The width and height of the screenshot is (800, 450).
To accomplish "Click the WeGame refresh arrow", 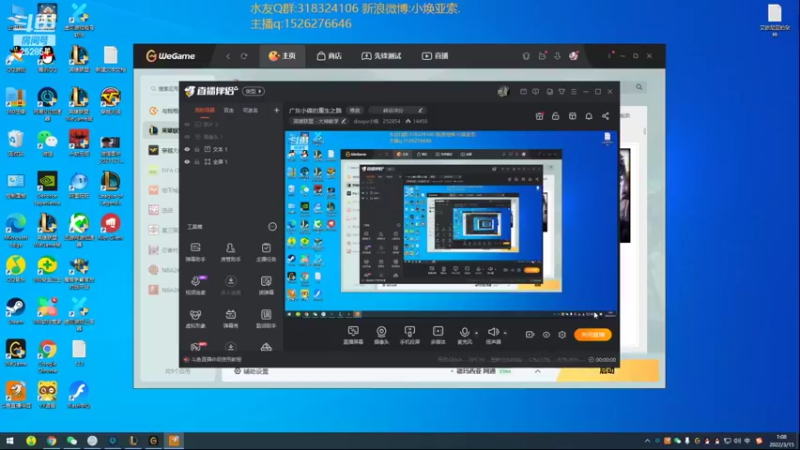I will 244,56.
